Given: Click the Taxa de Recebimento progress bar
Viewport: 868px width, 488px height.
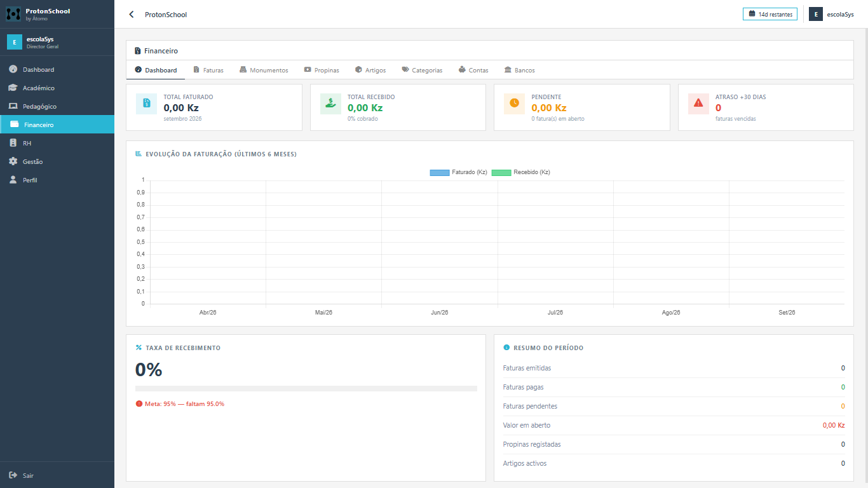Looking at the screenshot, I should point(306,388).
